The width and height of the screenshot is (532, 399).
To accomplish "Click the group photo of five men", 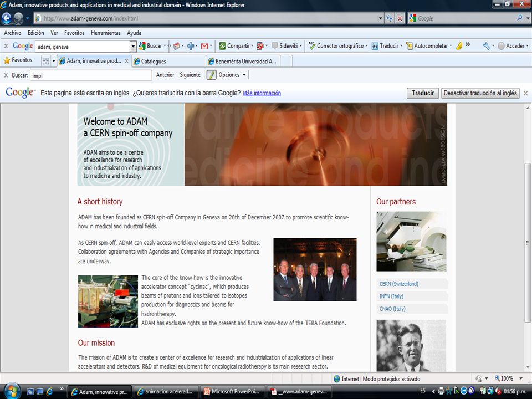I will click(315, 269).
